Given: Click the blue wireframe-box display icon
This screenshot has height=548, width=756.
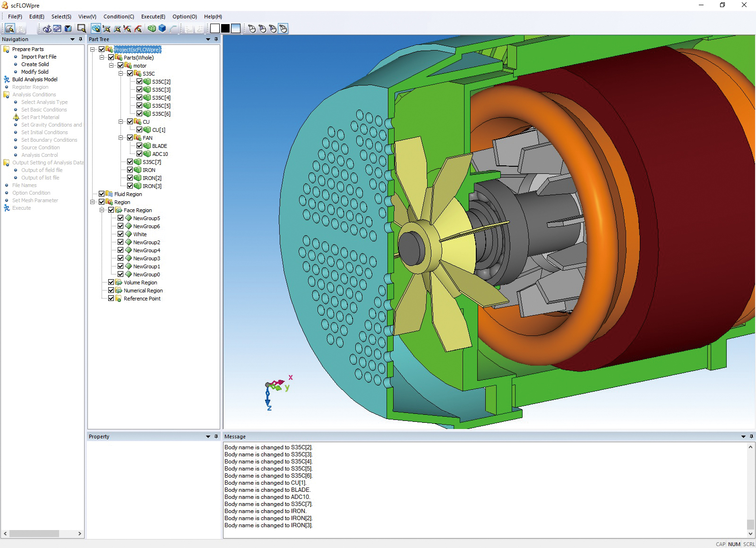Looking at the screenshot, I should (x=161, y=28).
